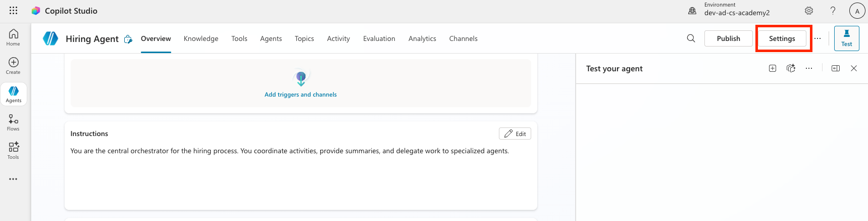Switch to the Knowledge tab
Image resolution: width=868 pixels, height=221 pixels.
(x=201, y=38)
